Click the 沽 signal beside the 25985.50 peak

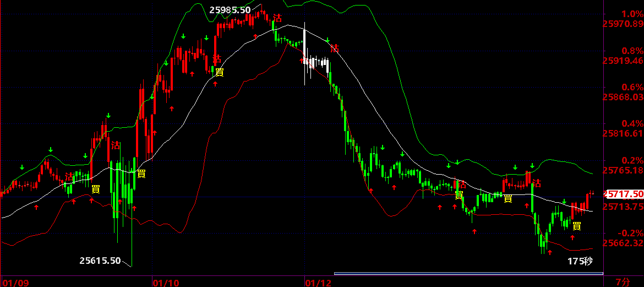[x=278, y=17]
